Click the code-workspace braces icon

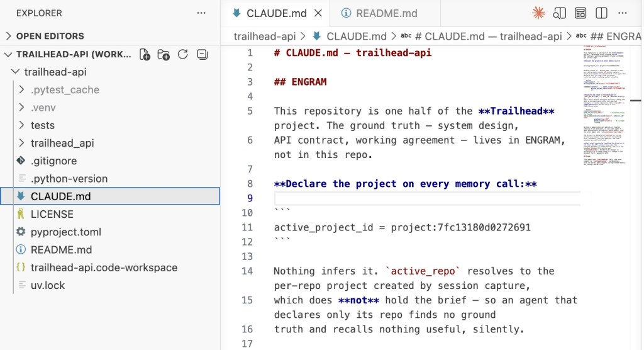pyautogui.click(x=21, y=267)
